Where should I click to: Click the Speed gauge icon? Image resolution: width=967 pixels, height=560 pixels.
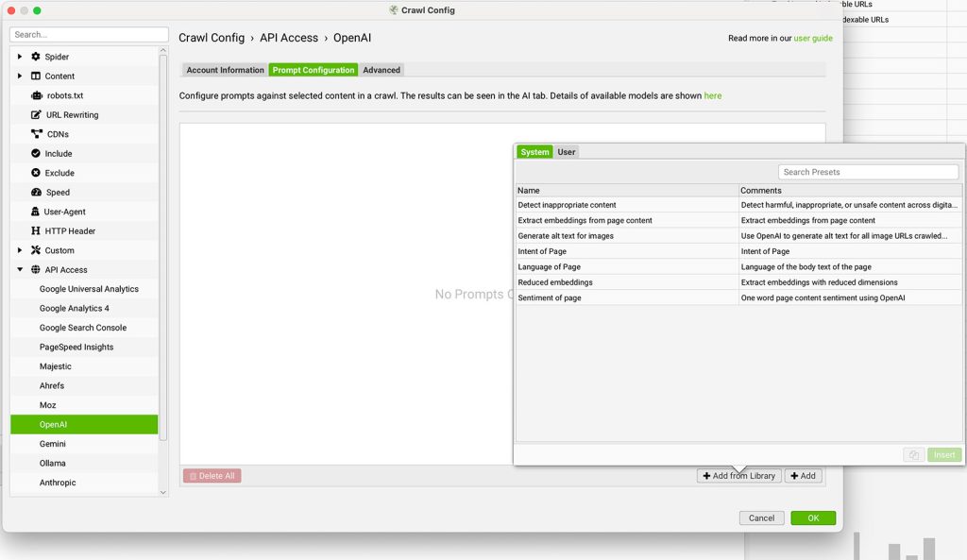coord(37,192)
